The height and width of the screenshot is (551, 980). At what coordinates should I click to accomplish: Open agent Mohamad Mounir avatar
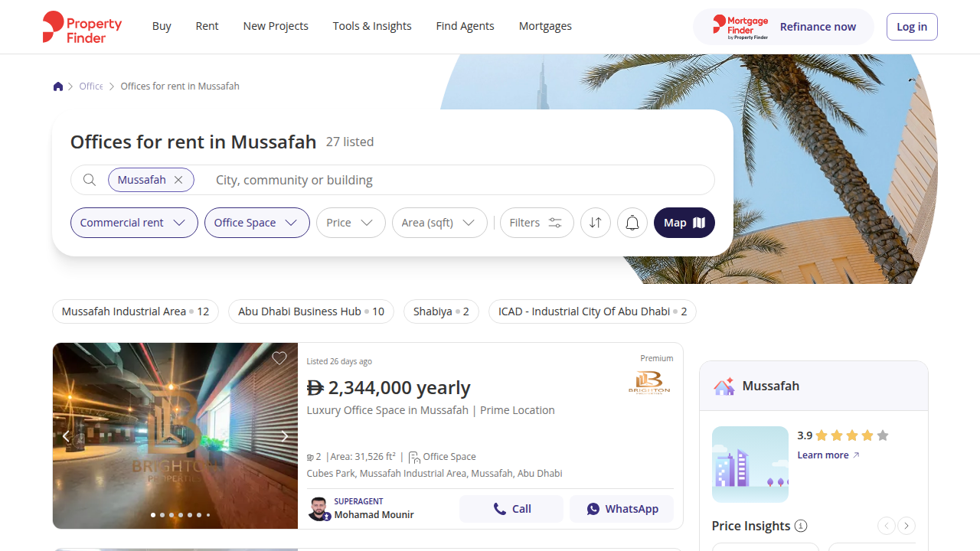(318, 509)
